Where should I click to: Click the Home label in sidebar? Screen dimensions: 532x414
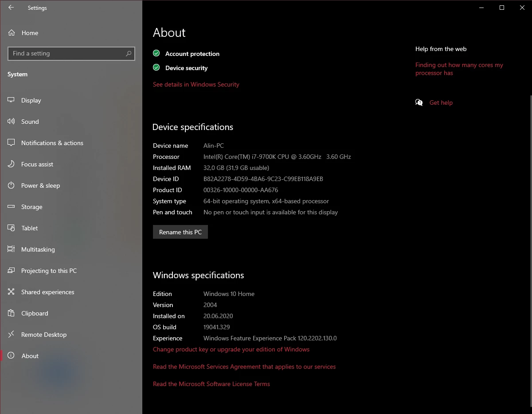point(30,33)
